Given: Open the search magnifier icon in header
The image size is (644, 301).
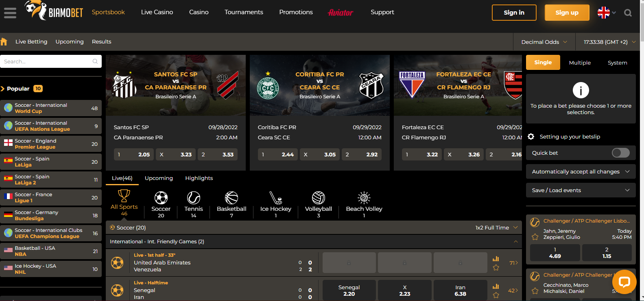Looking at the screenshot, I should pyautogui.click(x=628, y=13).
